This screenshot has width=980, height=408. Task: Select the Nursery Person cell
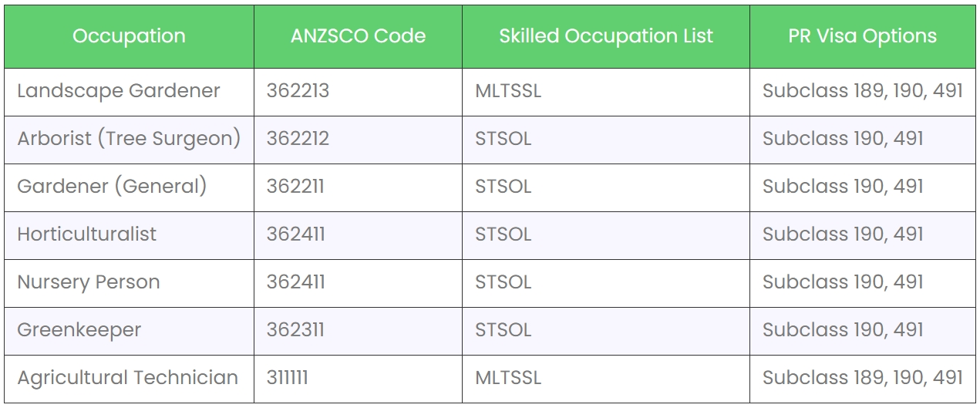[x=89, y=282]
